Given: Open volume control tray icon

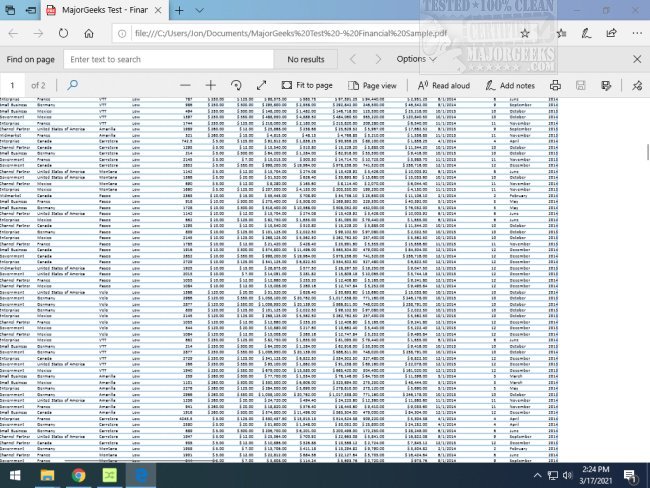Looking at the screenshot, I should click(568, 475).
